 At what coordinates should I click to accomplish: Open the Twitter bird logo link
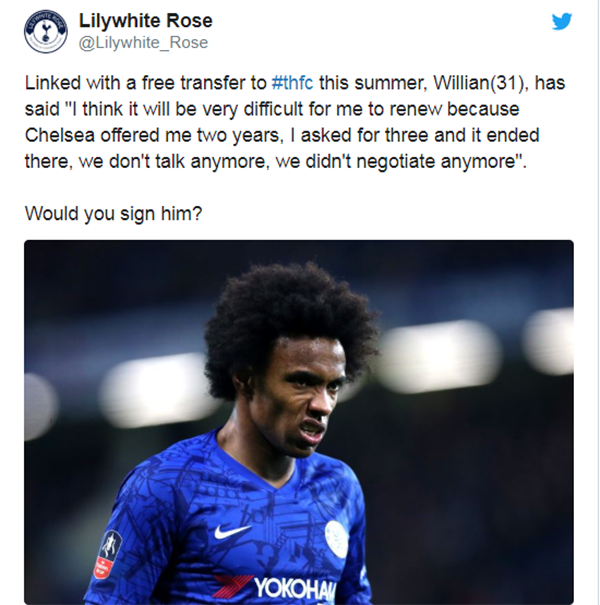click(x=562, y=21)
